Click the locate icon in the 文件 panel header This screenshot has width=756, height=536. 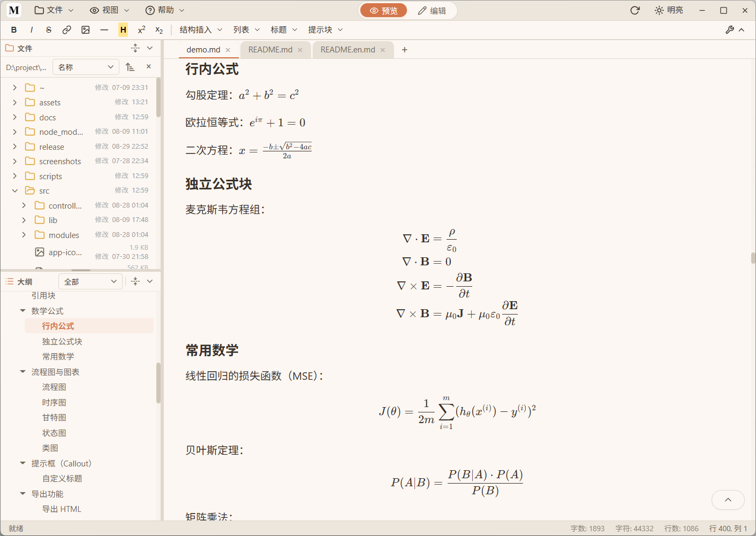click(135, 48)
